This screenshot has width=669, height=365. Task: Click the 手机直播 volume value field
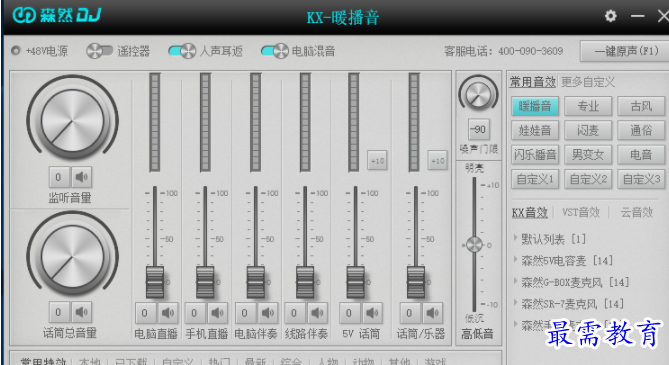(x=195, y=313)
